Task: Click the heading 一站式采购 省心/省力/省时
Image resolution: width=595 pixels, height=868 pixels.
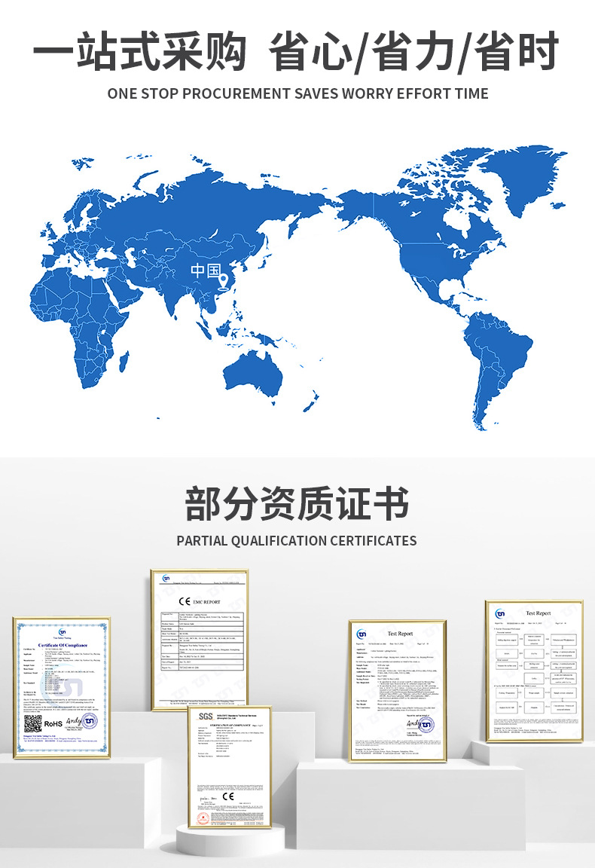Action: click(x=296, y=51)
